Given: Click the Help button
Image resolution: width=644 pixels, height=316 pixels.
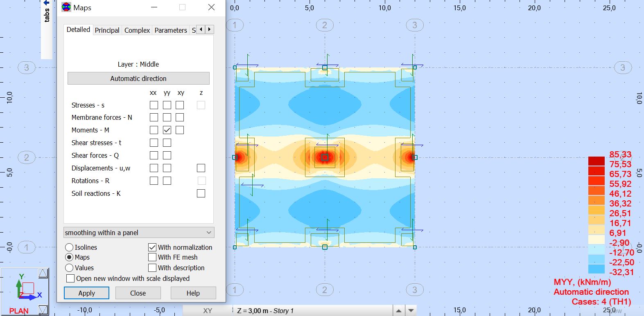Looking at the screenshot, I should pos(193,293).
